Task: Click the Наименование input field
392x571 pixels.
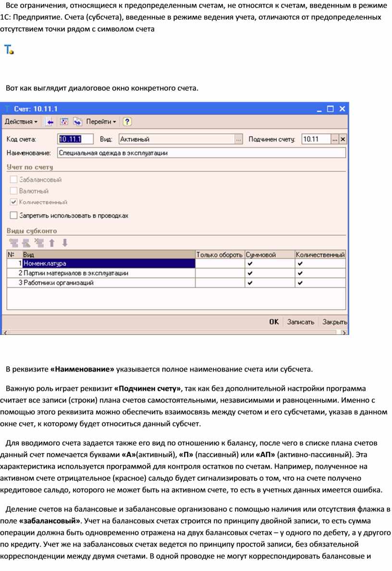Action: point(201,153)
